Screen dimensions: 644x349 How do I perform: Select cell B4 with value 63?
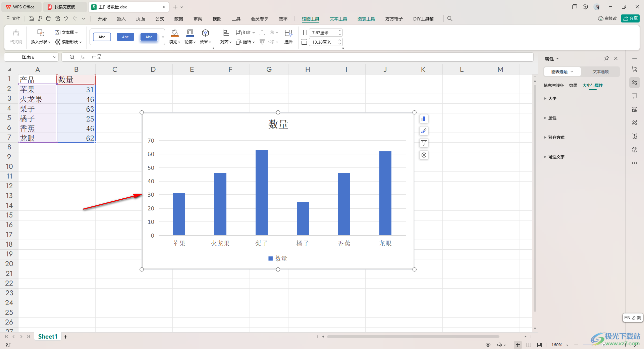(76, 109)
